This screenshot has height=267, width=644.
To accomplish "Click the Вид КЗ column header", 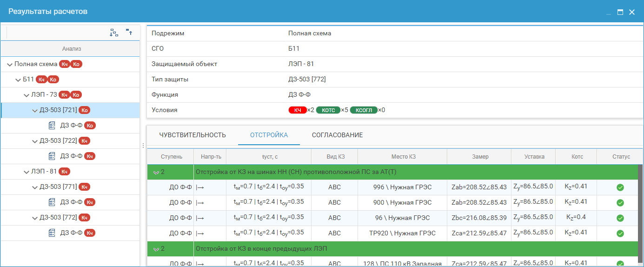I will pos(335,157).
